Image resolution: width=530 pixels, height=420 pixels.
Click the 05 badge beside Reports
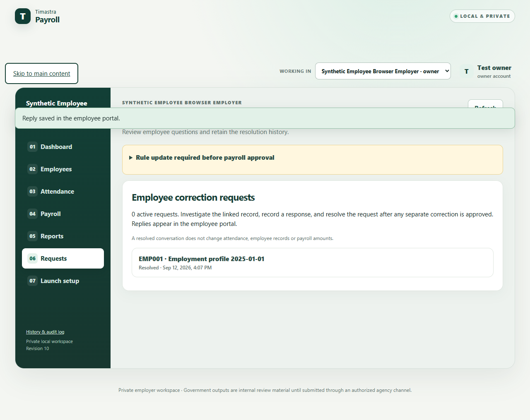click(33, 236)
